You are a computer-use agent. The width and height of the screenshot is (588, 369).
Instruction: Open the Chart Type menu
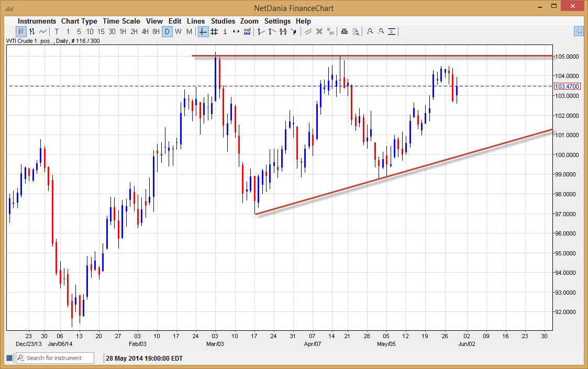[79, 21]
